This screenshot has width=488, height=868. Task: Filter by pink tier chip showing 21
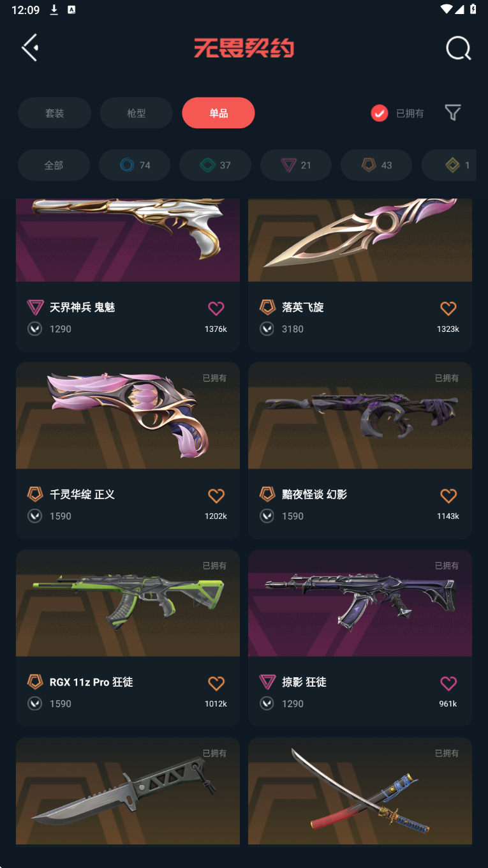point(296,165)
